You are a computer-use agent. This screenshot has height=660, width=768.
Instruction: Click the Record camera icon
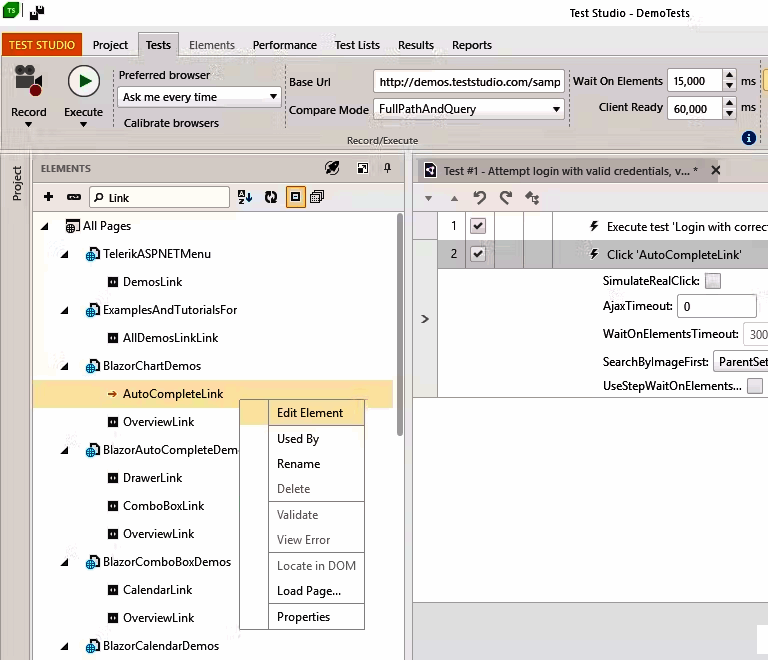coord(28,82)
